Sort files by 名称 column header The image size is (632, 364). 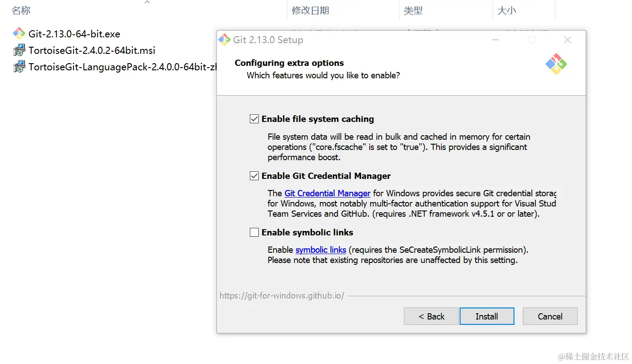pyautogui.click(x=21, y=11)
